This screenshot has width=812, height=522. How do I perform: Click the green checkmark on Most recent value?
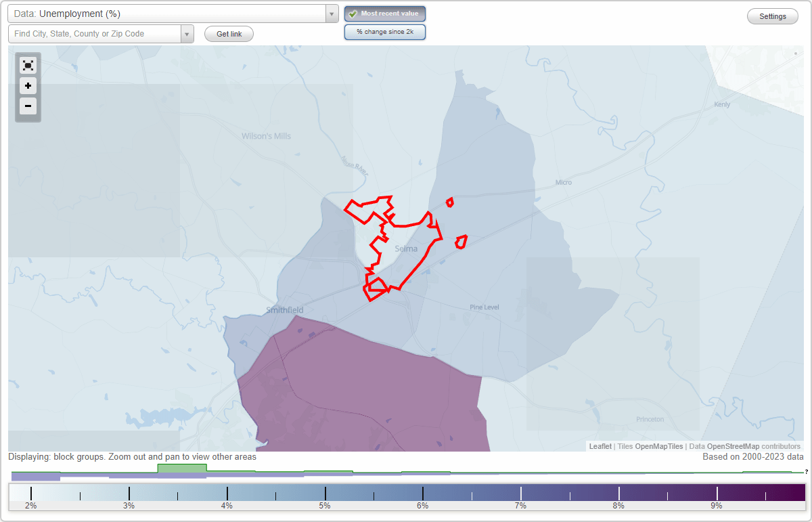353,13
